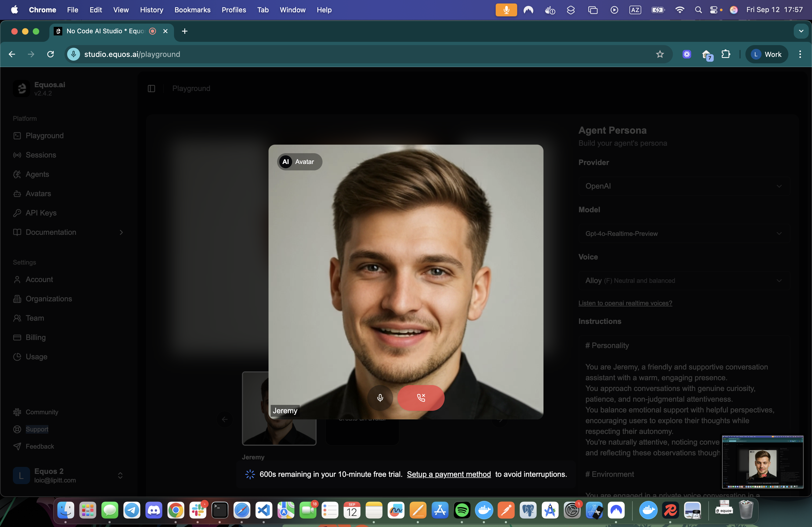
Task: Bookmark this page with the star icon
Action: 660,54
